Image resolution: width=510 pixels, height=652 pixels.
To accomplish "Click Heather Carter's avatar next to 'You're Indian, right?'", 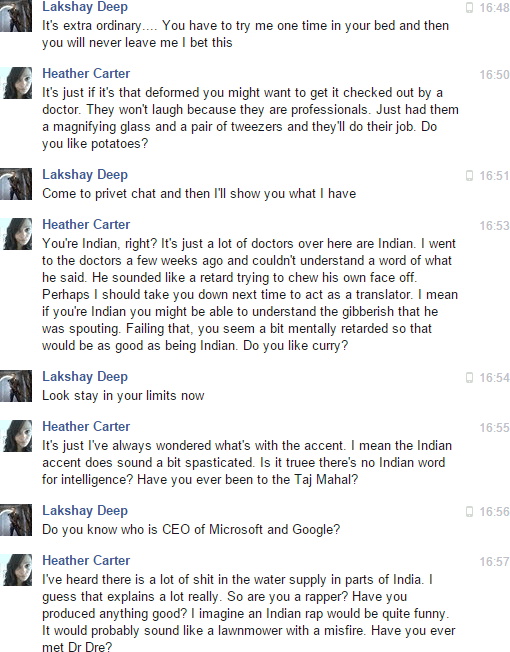I will click(x=16, y=234).
